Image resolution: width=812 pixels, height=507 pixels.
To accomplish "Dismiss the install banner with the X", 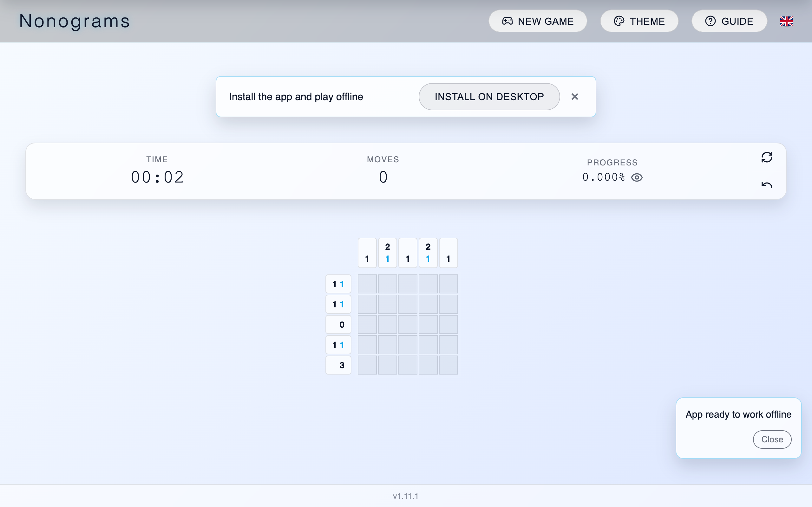I will point(574,97).
